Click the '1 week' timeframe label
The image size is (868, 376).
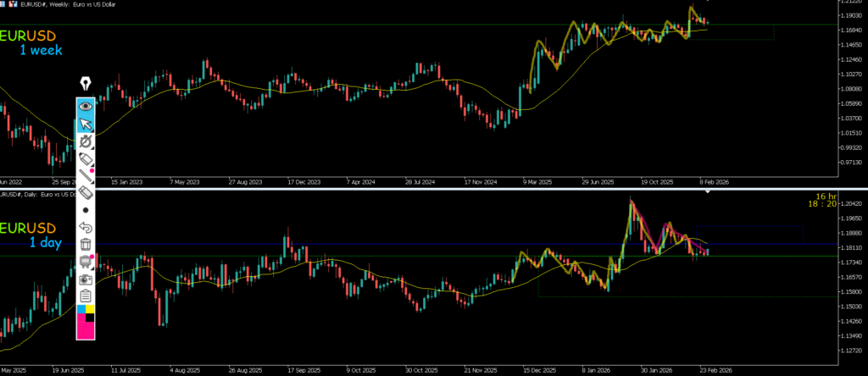coord(42,51)
